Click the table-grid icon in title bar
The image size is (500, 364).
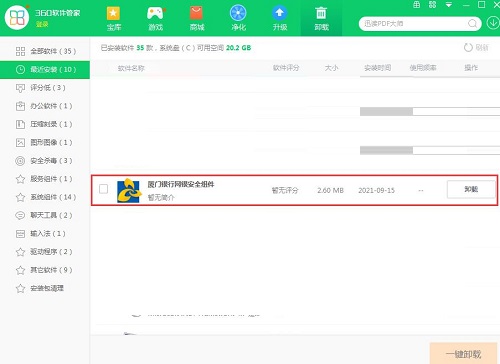tap(417, 5)
